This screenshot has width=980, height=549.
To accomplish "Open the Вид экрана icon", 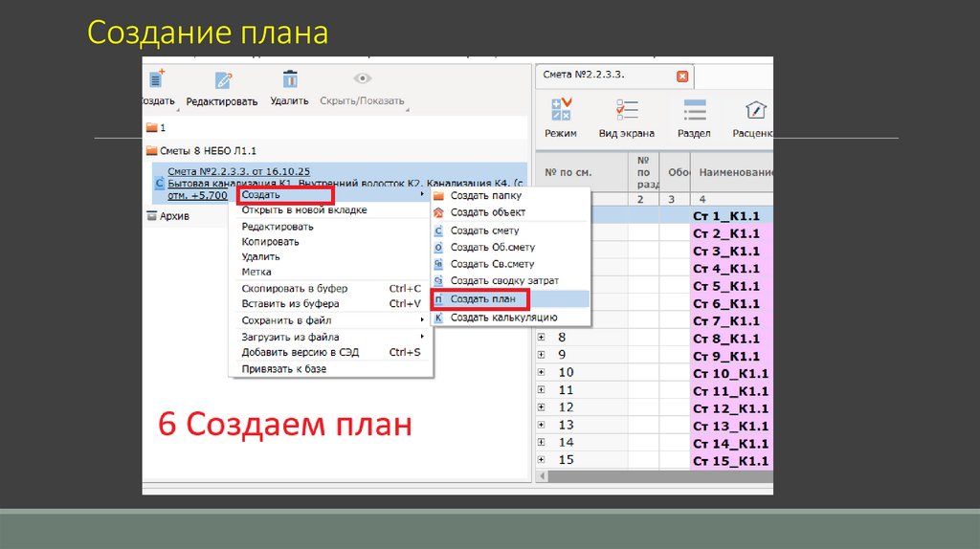I will tap(627, 110).
